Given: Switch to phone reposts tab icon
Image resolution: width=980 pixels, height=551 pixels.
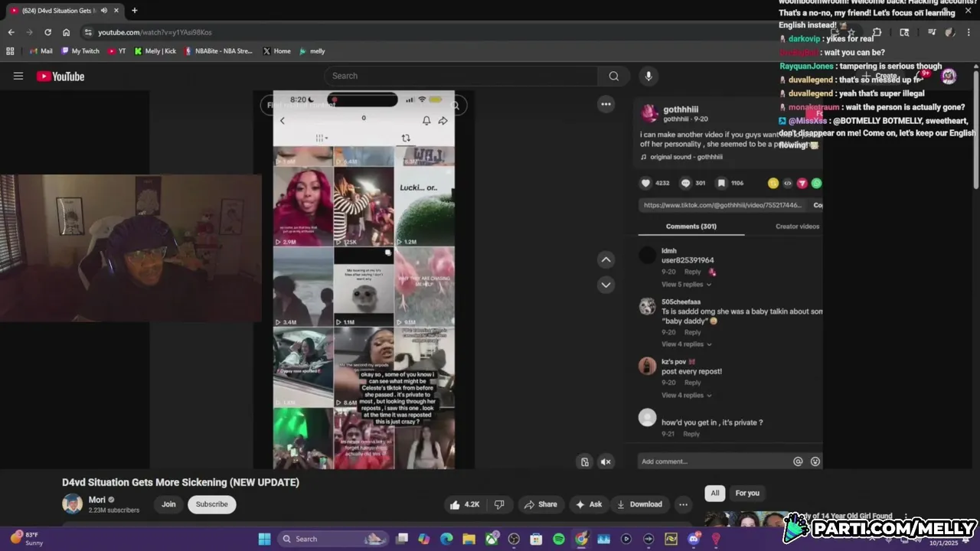Looking at the screenshot, I should click(x=406, y=138).
